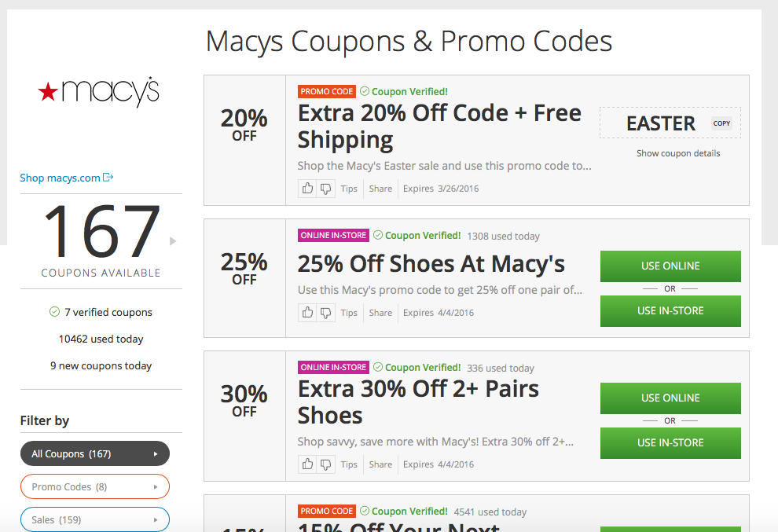Filter by Sales (159)
The width and height of the screenshot is (778, 532).
click(x=95, y=519)
